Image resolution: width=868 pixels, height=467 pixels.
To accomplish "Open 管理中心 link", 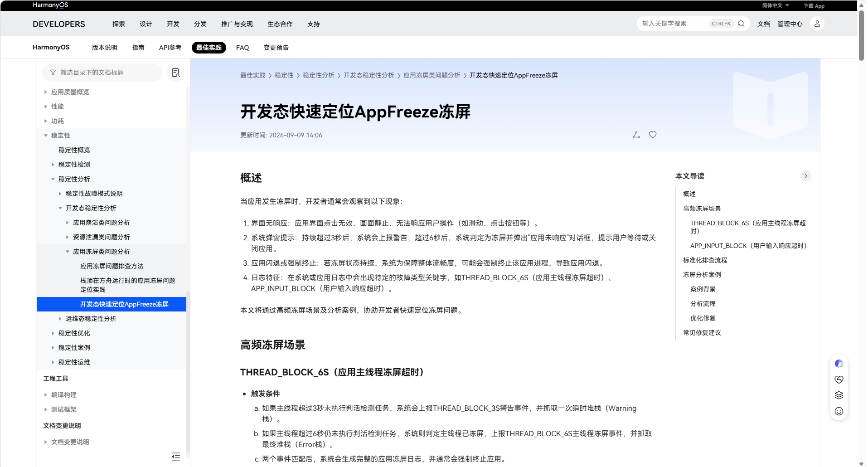I will [790, 24].
